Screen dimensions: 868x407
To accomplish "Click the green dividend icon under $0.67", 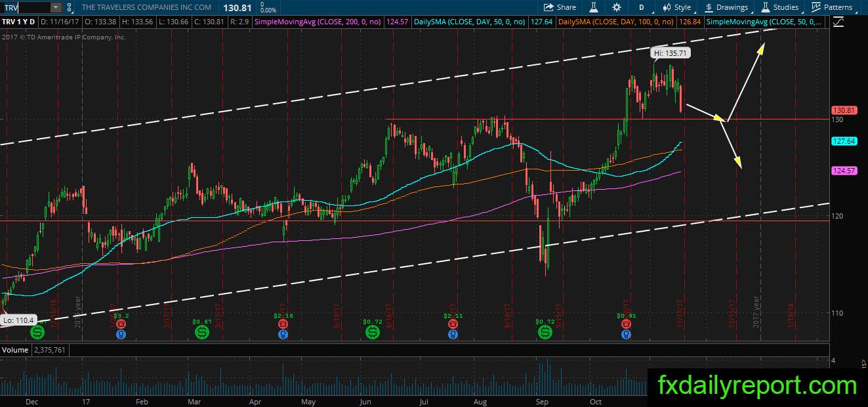I will pyautogui.click(x=201, y=333).
